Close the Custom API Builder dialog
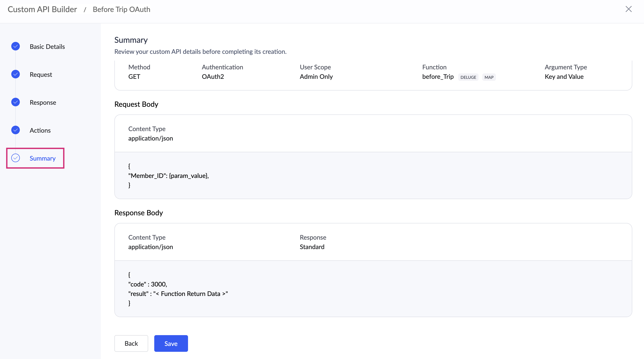This screenshot has height=359, width=644. [628, 9]
